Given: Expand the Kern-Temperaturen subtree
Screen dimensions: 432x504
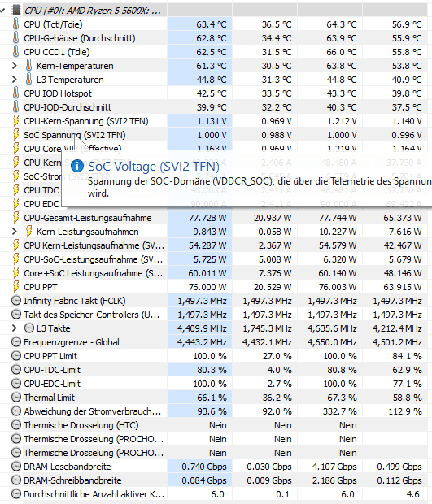Looking at the screenshot, I should (x=14, y=66).
